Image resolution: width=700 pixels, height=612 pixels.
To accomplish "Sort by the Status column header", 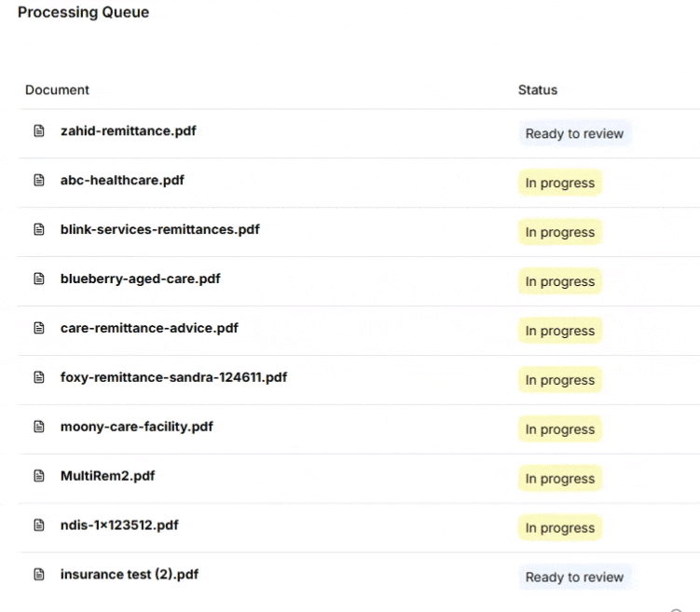I will pyautogui.click(x=538, y=90).
